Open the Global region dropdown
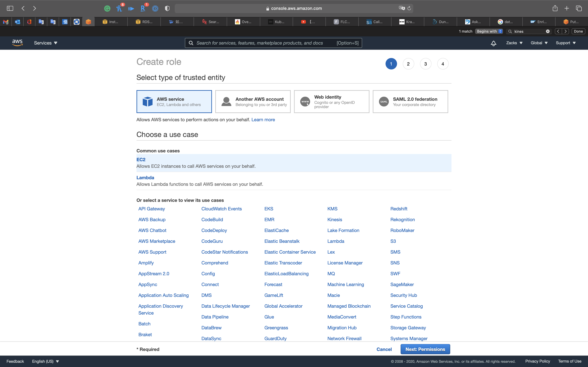This screenshot has height=367, width=588. (x=539, y=43)
